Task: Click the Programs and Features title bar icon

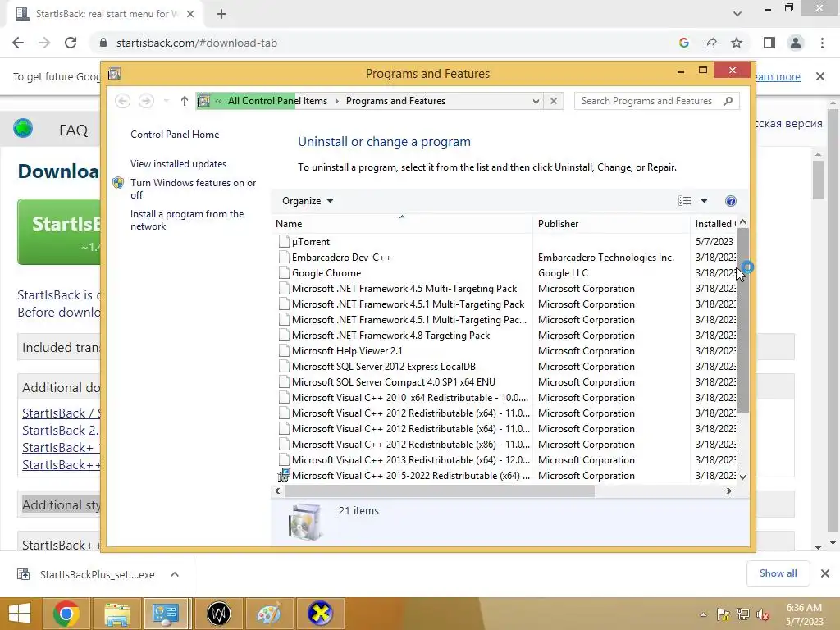Action: [114, 74]
